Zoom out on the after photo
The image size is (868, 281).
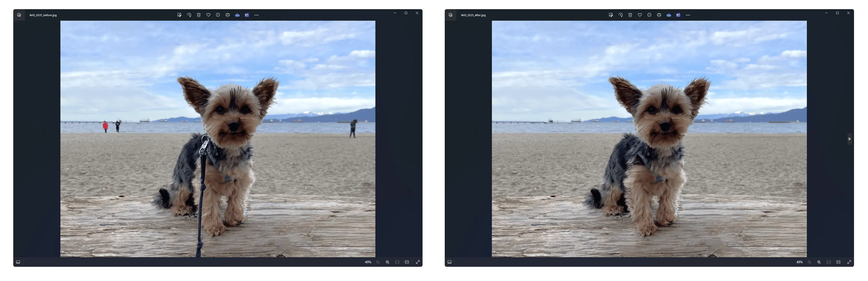809,262
